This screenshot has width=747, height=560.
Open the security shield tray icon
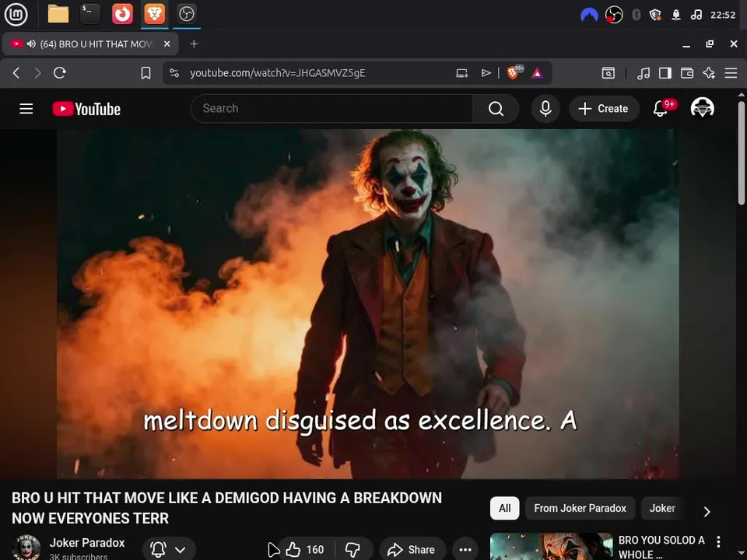pyautogui.click(x=655, y=15)
